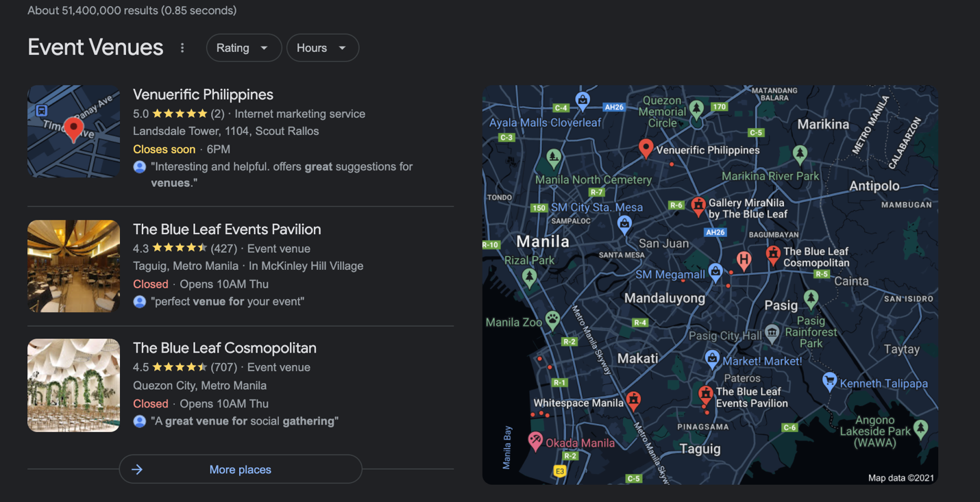Viewport: 980px width, 502px height.
Task: Click avatar beside "perfect venue for your event"
Action: point(139,301)
